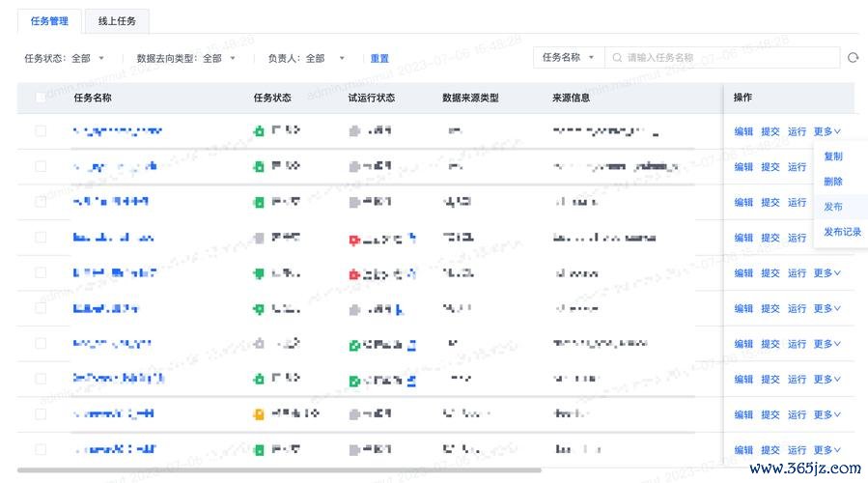Choose 删除 in the 更多 menu

(832, 182)
